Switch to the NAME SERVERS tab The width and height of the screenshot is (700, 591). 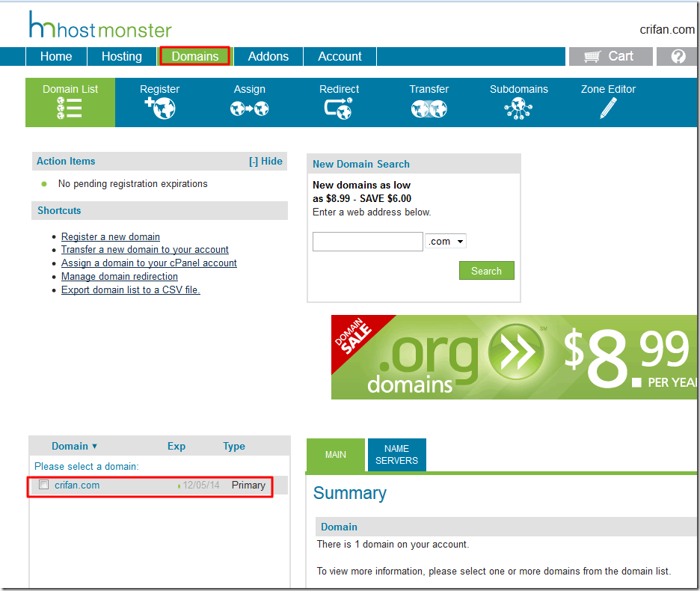click(397, 455)
